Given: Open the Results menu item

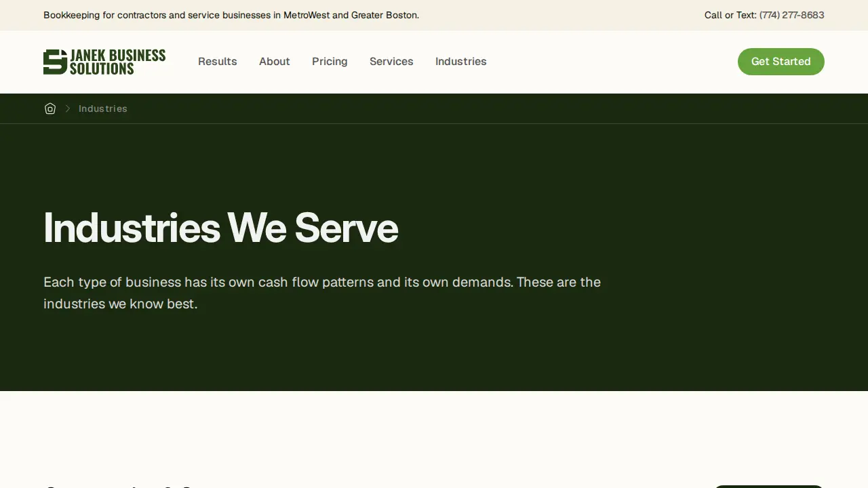Looking at the screenshot, I should 218,62.
